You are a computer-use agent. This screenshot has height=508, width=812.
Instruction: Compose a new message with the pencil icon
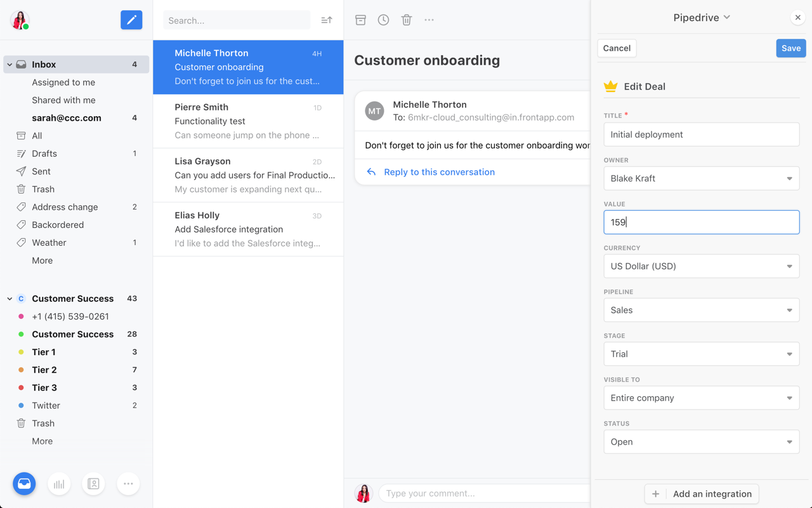pos(131,20)
